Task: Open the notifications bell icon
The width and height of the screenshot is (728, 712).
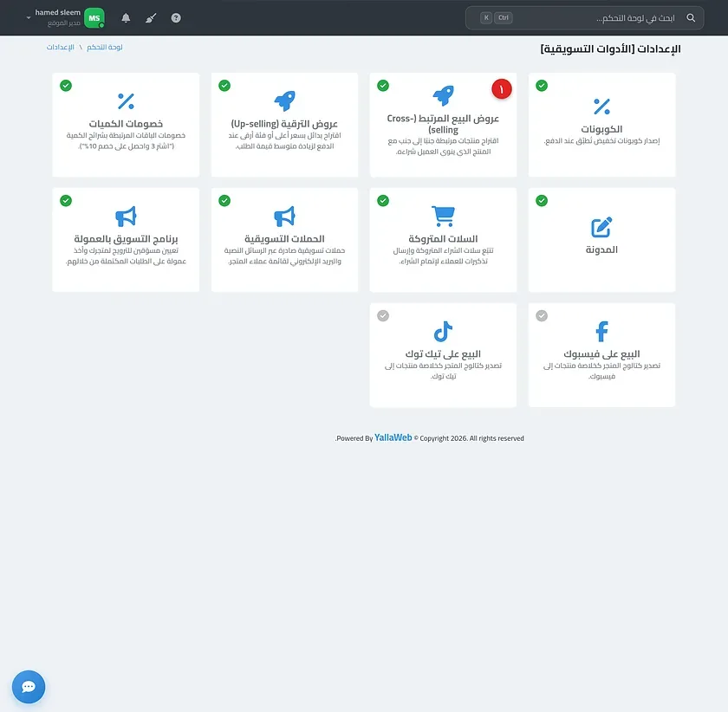Action: pos(126,17)
